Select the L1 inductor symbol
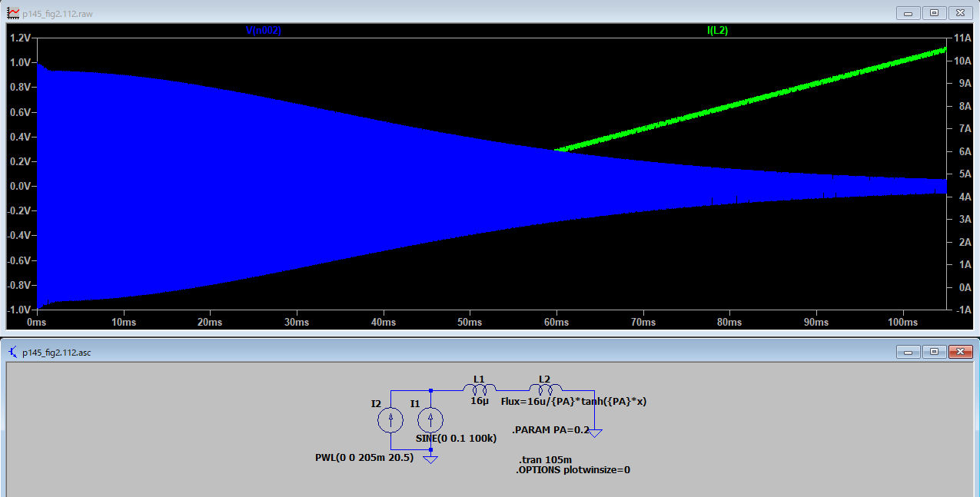The image size is (980, 497). 479,389
